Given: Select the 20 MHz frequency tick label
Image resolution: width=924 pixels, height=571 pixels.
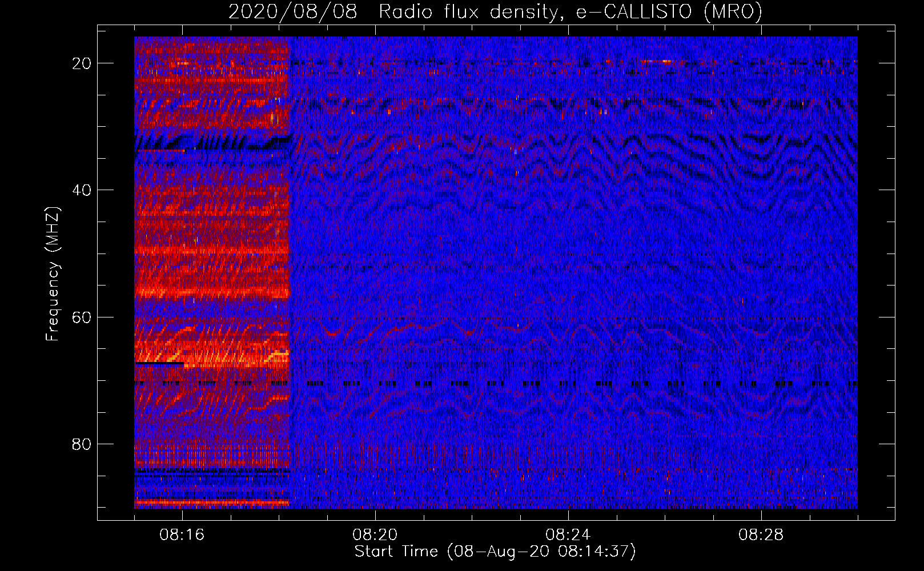Looking at the screenshot, I should point(82,63).
